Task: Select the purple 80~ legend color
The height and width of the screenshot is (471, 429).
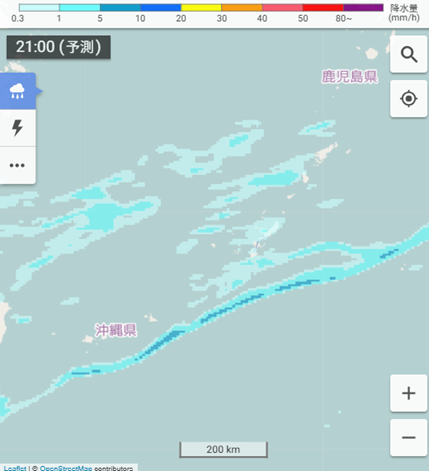Action: tap(363, 7)
